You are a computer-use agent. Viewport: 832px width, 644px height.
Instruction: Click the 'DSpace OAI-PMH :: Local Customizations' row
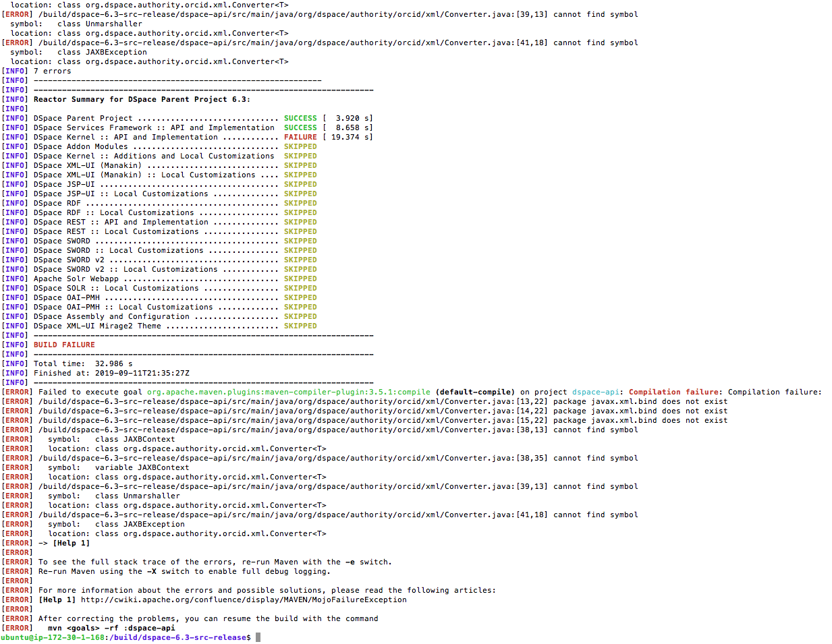tap(159, 307)
